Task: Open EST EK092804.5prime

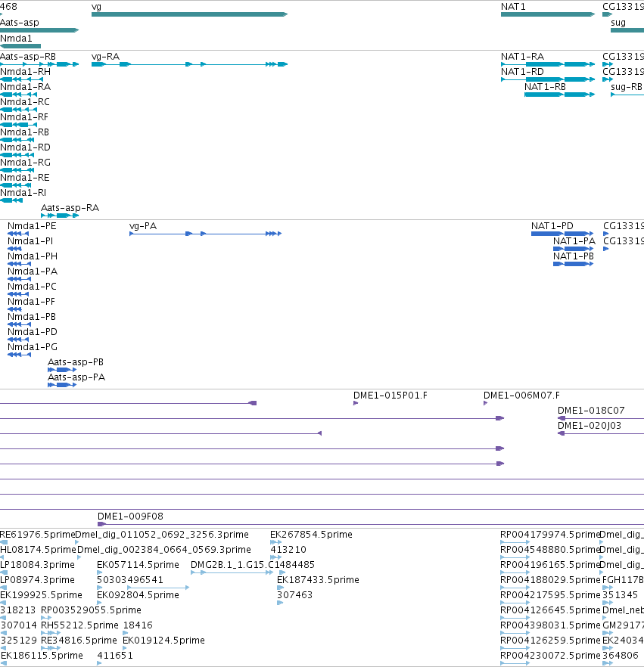Action: (x=138, y=595)
